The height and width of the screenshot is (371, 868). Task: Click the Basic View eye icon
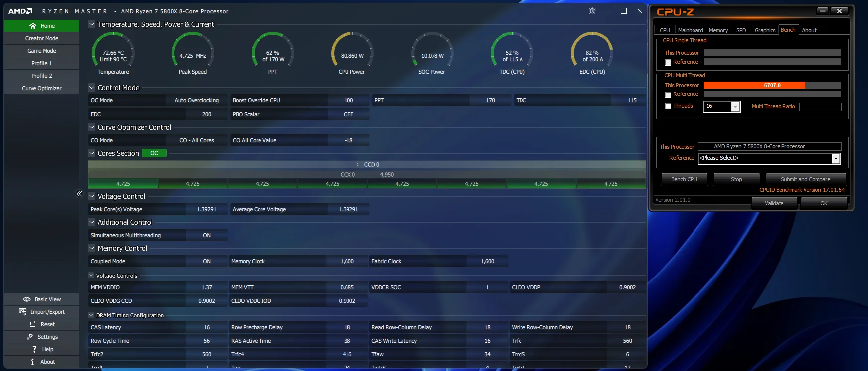[27, 299]
